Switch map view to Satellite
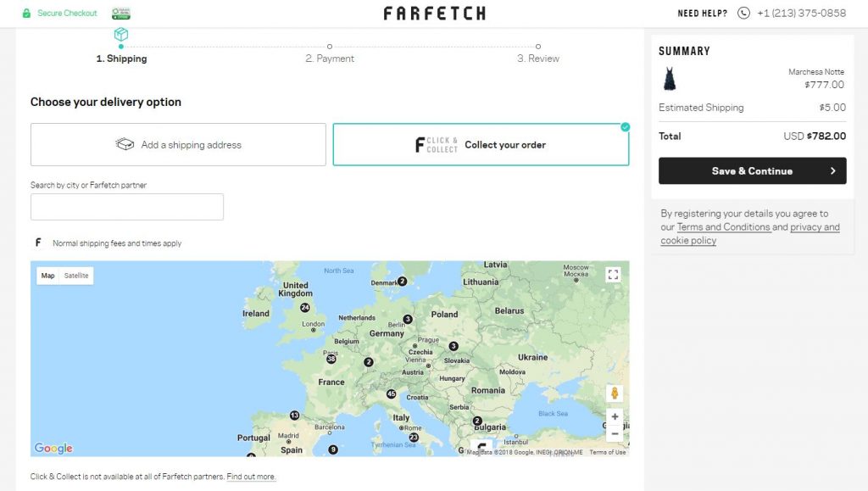This screenshot has height=491, width=868. pos(76,276)
